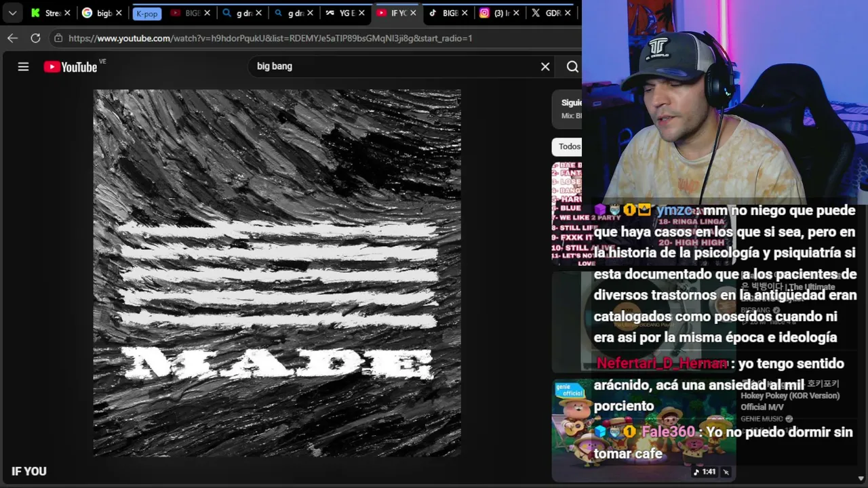Click chat username ymzc
Screen dimensions: 868x488
point(674,210)
